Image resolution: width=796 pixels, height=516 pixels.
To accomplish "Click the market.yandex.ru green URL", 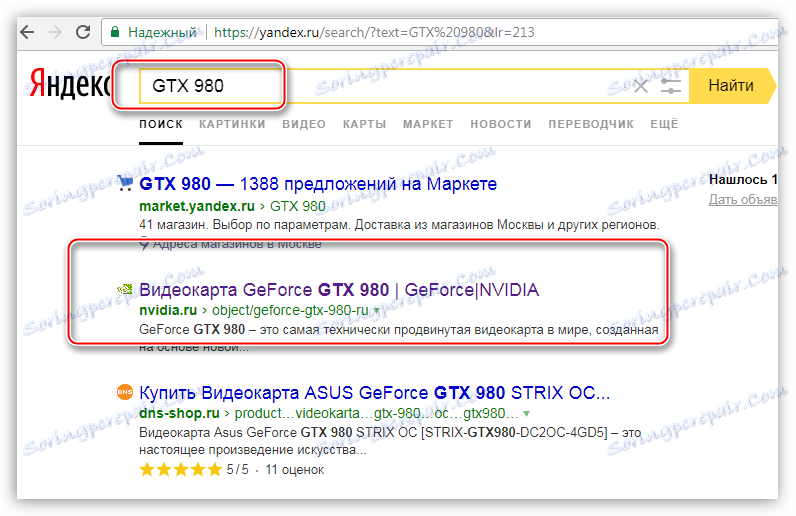I will 197,206.
